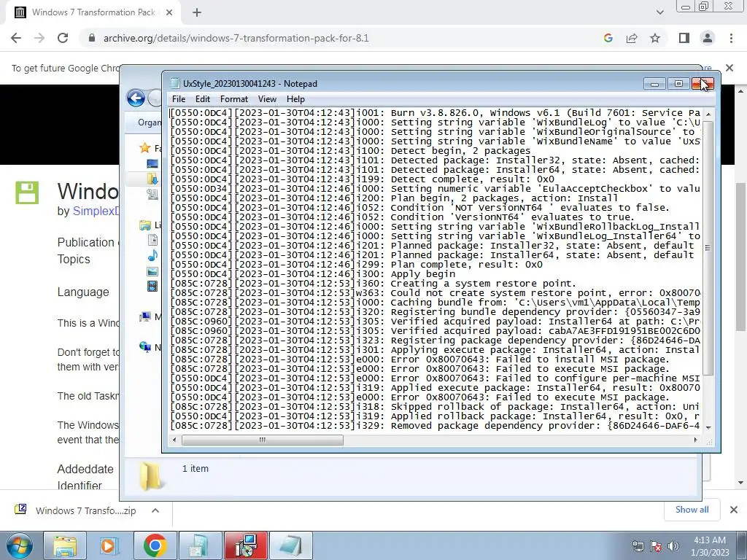Open download menu chevron for Windows 7 Transfo zip
Image resolution: width=747 pixels, height=560 pixels.
coord(155,510)
